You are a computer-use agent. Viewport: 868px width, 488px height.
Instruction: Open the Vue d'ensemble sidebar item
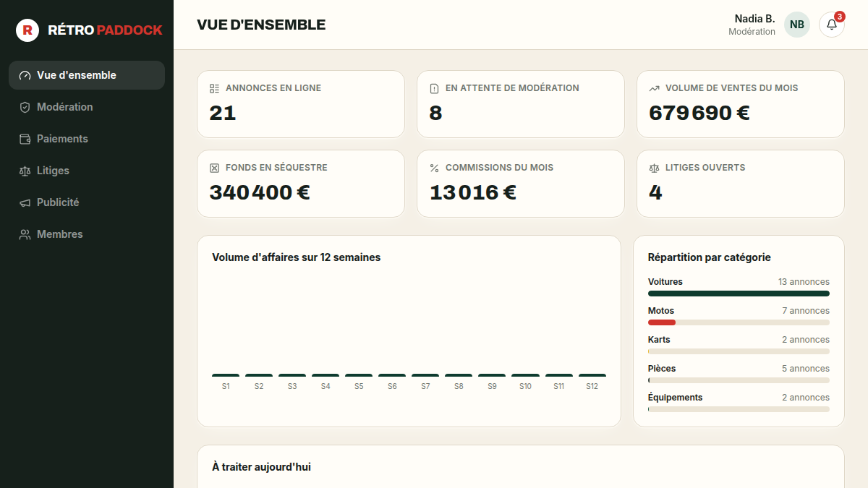(x=87, y=75)
